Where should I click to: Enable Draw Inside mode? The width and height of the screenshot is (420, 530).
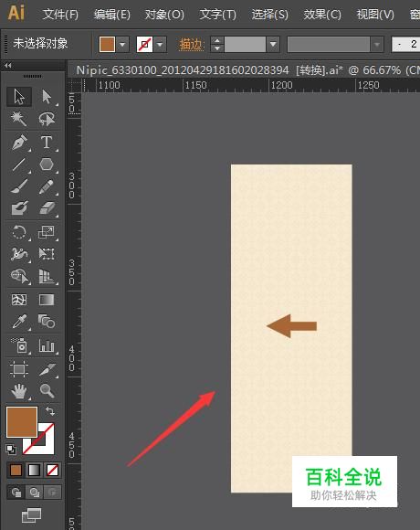tap(52, 492)
